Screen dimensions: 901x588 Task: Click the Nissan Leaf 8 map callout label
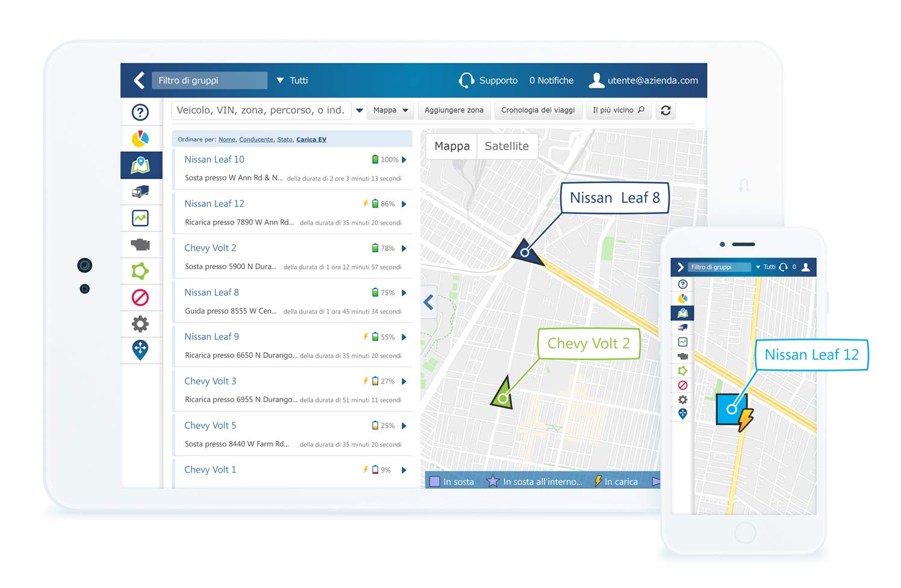615,198
